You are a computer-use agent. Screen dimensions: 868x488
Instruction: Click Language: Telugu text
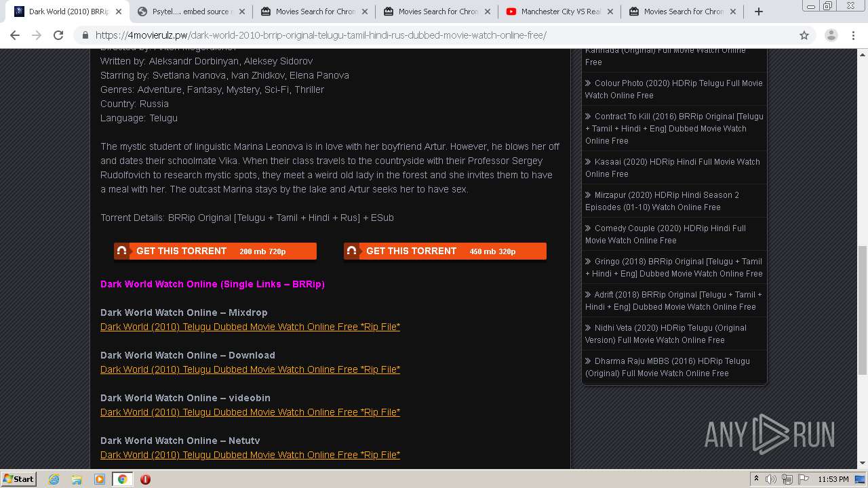139,118
